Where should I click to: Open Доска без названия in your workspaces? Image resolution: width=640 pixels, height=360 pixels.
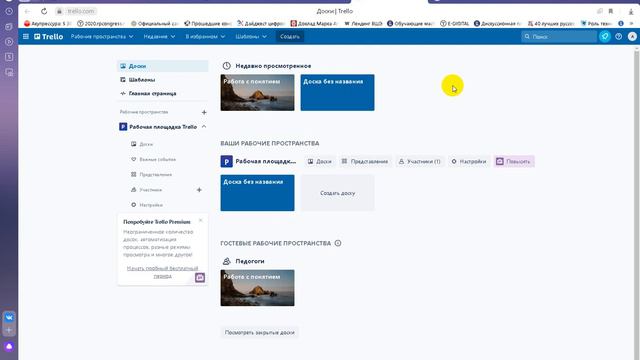pos(257,193)
